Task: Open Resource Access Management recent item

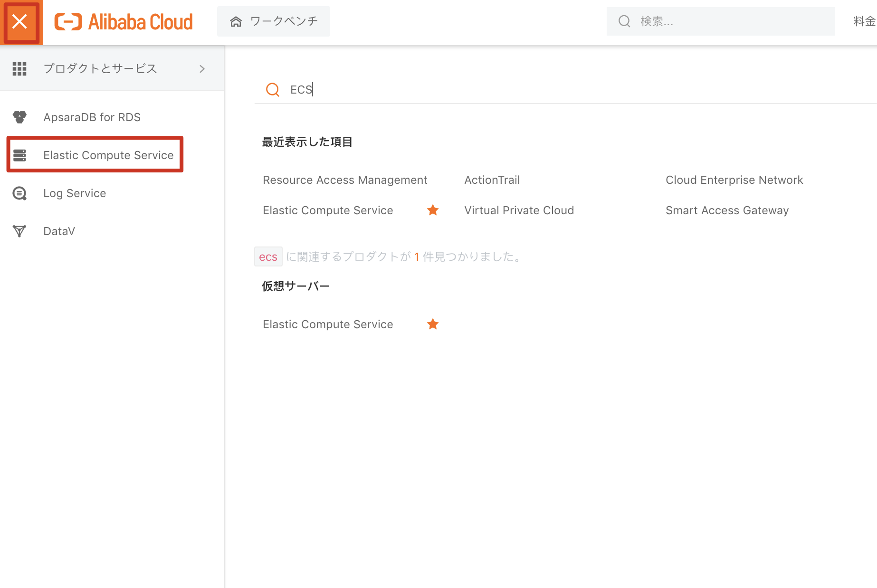Action: pos(345,180)
